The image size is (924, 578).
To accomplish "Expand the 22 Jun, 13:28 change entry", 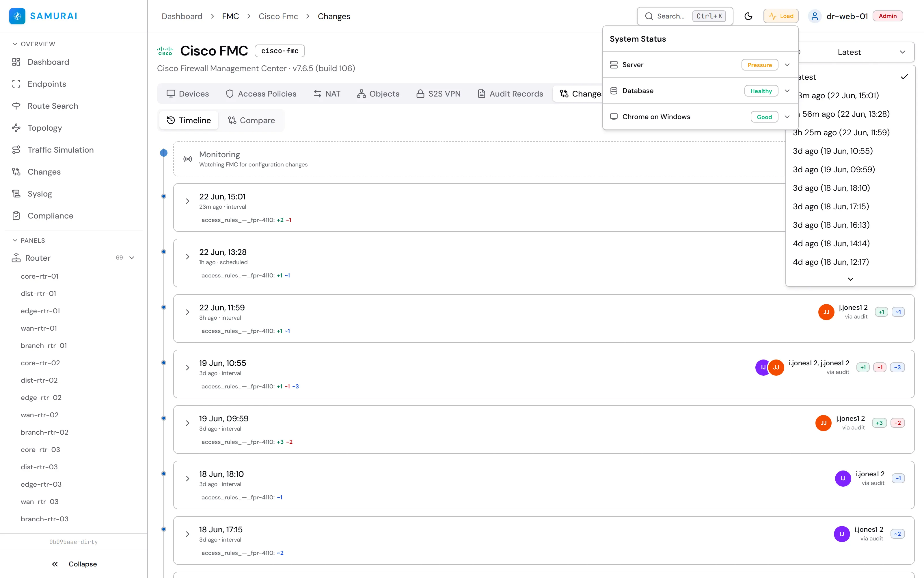I will [187, 257].
